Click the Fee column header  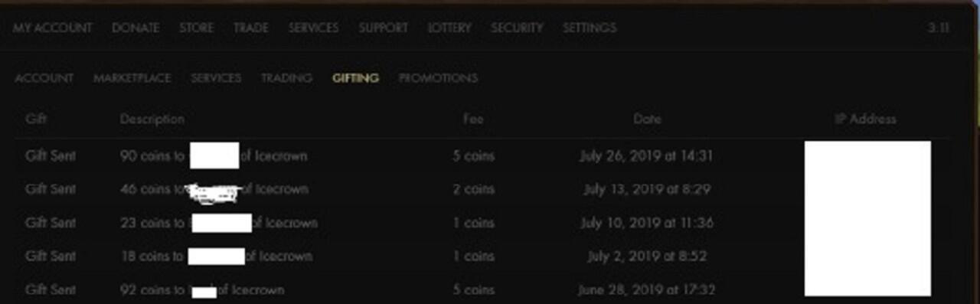point(473,119)
